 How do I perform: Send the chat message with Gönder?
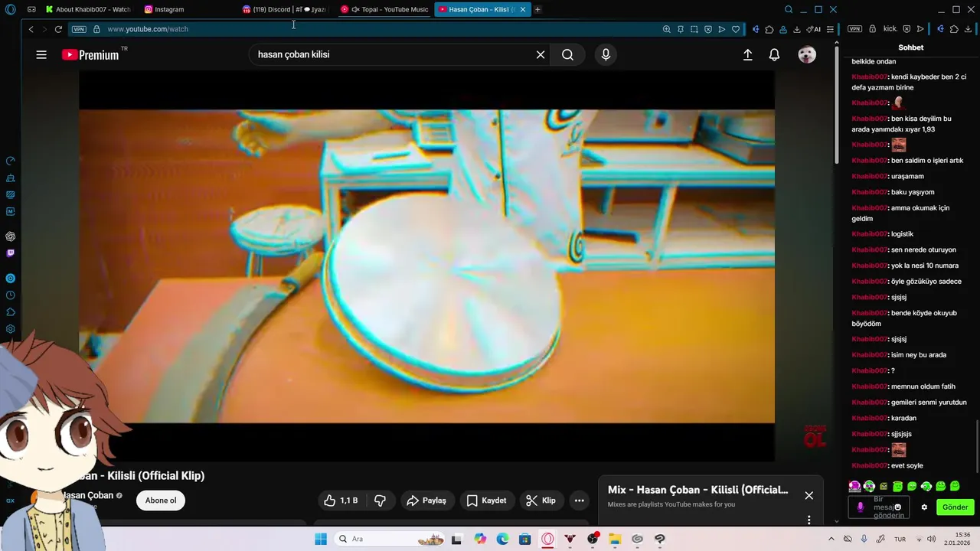tap(955, 507)
